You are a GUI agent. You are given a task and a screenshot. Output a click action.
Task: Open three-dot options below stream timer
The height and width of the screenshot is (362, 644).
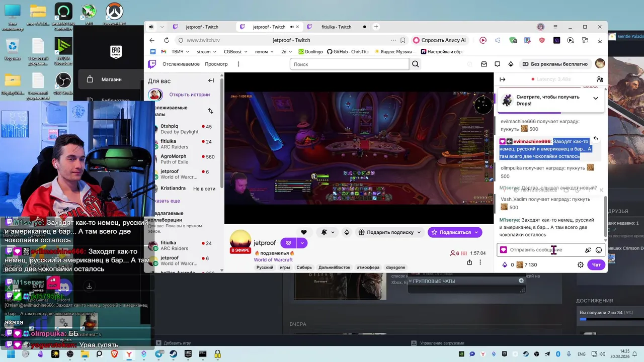(x=480, y=262)
